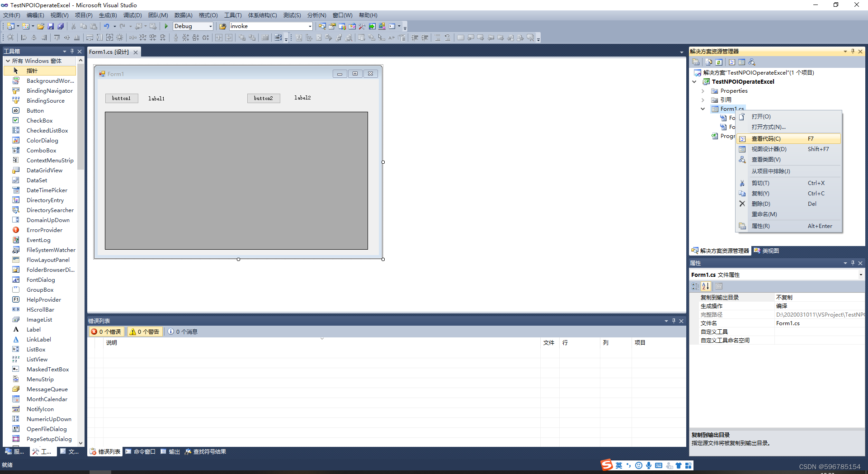Open the Form1.cs 文件属性 object dropdown

point(860,275)
